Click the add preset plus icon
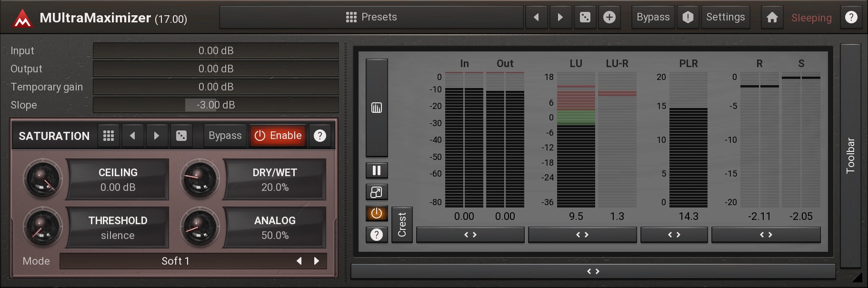 [x=609, y=18]
